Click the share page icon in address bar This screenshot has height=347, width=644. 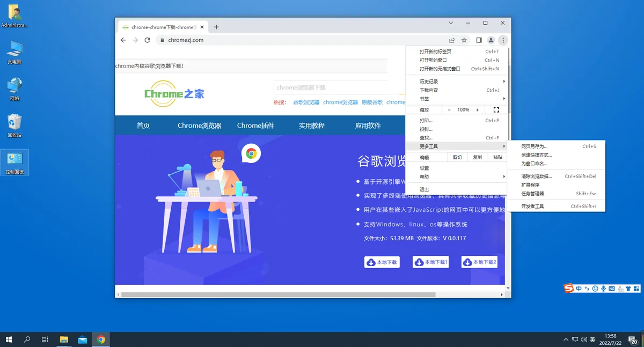click(x=452, y=40)
